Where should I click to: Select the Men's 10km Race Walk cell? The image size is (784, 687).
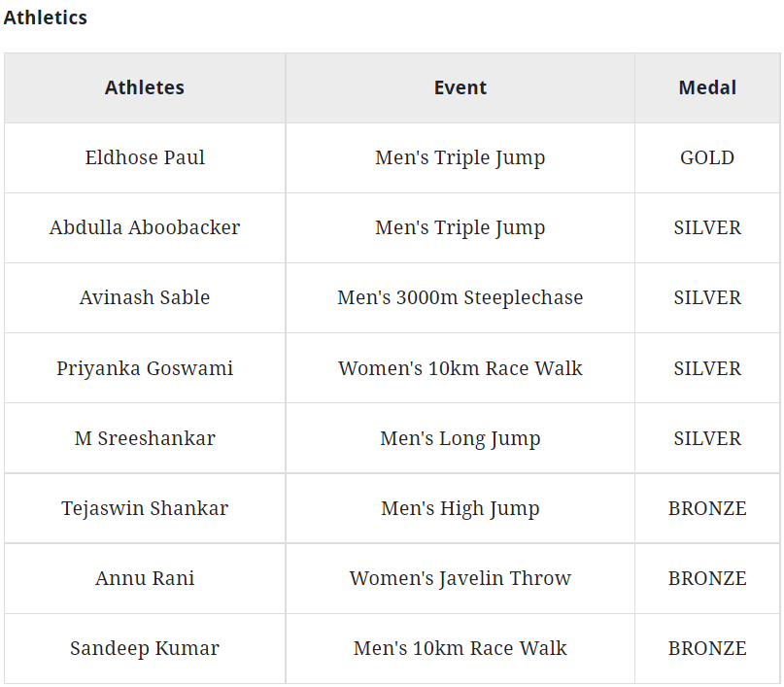pos(460,648)
